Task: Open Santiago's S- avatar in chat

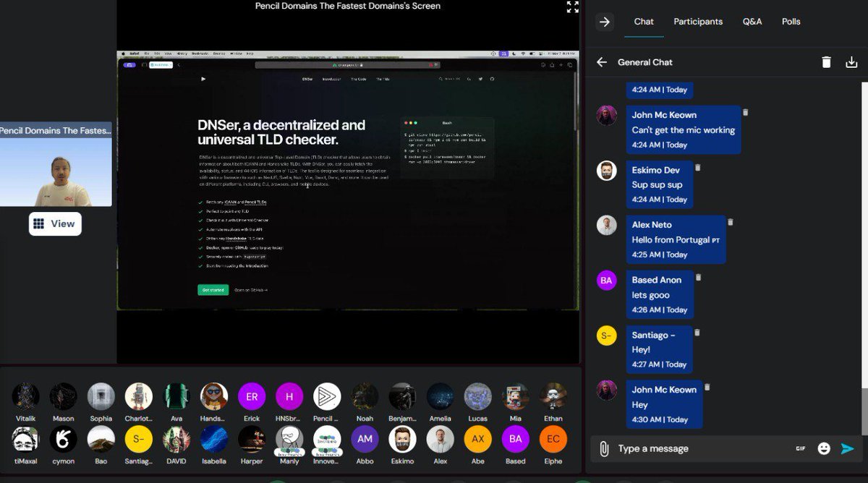Action: tap(607, 335)
